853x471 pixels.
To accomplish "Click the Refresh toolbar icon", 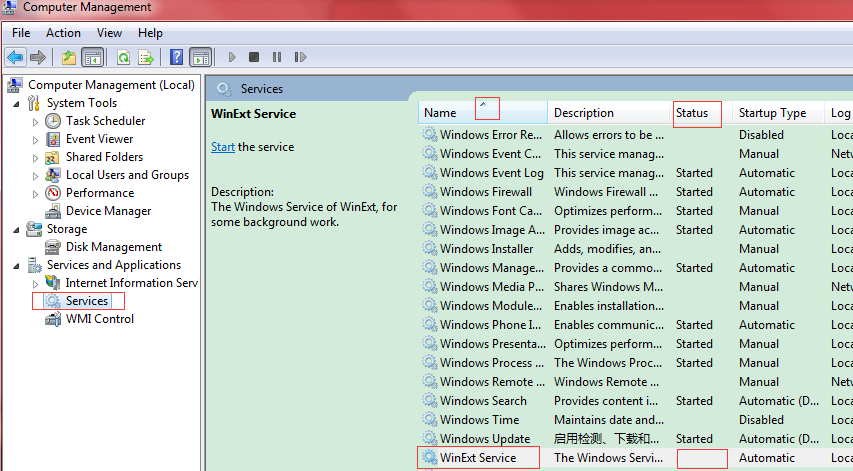I will click(123, 57).
